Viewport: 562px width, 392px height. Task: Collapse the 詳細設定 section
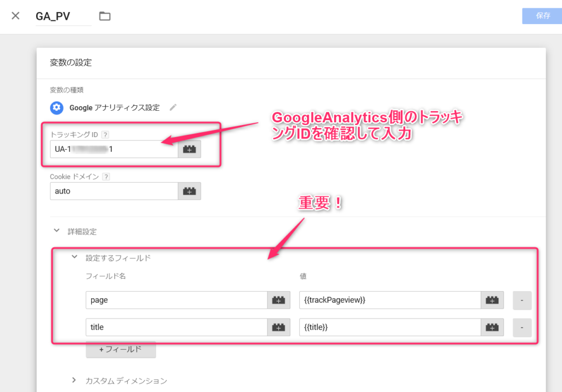57,231
